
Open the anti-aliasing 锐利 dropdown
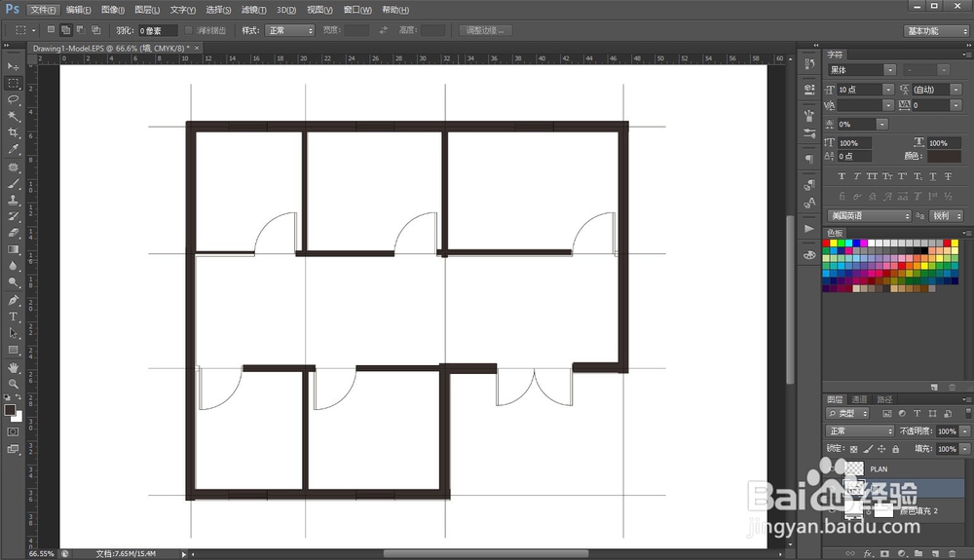946,216
